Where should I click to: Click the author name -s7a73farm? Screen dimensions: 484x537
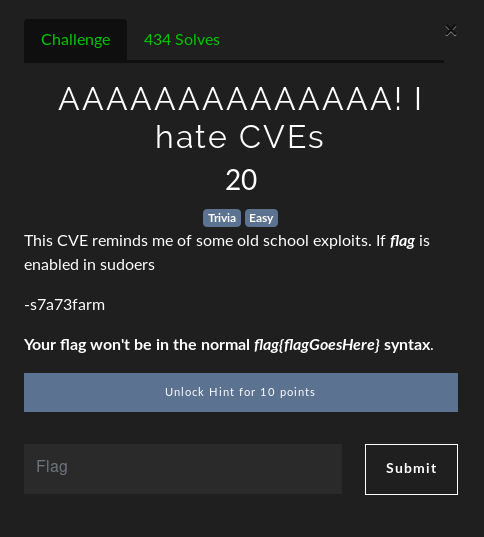click(x=64, y=305)
